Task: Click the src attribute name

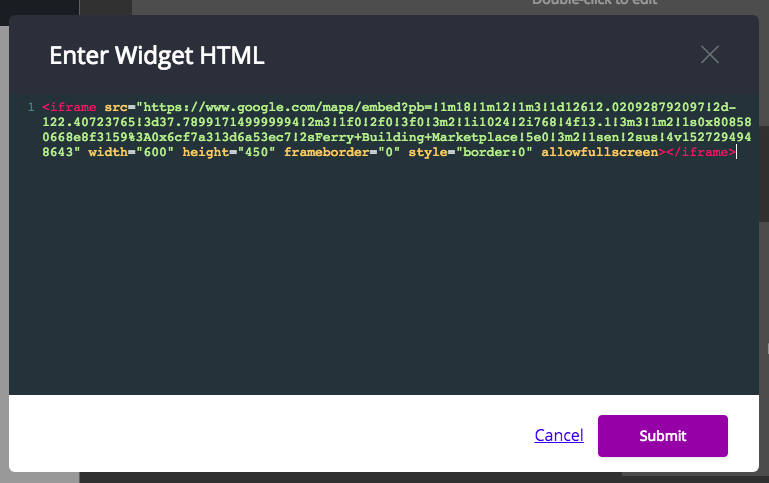Action: pyautogui.click(x=116, y=107)
